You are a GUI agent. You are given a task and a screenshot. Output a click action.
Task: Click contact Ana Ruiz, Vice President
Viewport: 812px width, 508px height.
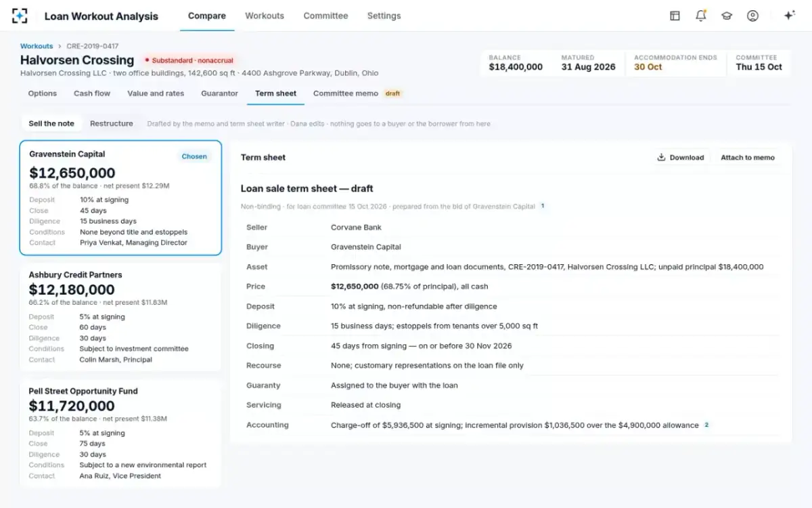coord(120,476)
